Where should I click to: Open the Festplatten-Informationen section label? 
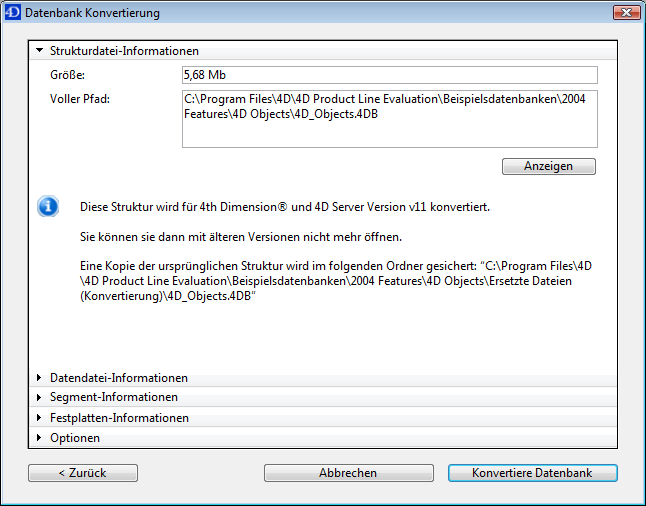tap(119, 418)
